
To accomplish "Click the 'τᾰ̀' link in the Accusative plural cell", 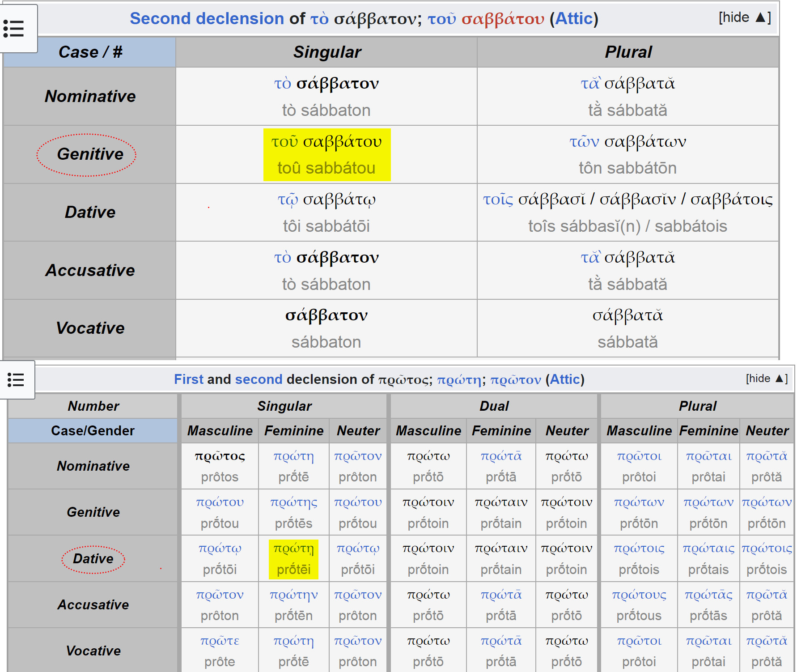I will [x=590, y=257].
